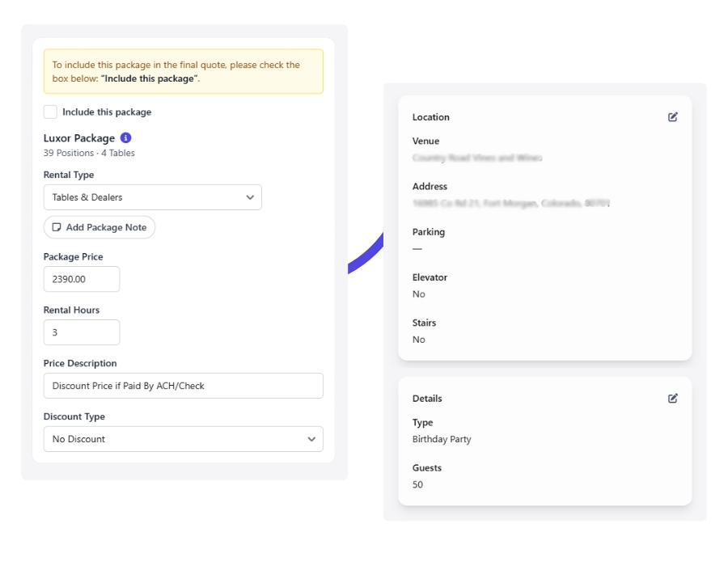Select the Price Description text box
Screen dimensions: 728x566
click(183, 386)
